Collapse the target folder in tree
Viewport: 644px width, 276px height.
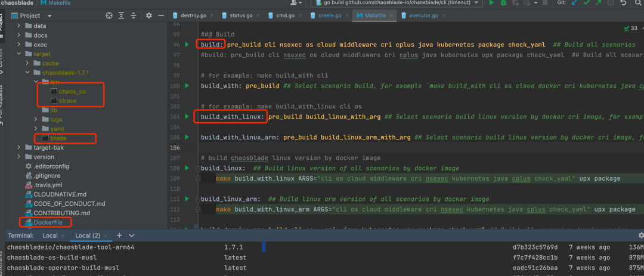[x=20, y=54]
